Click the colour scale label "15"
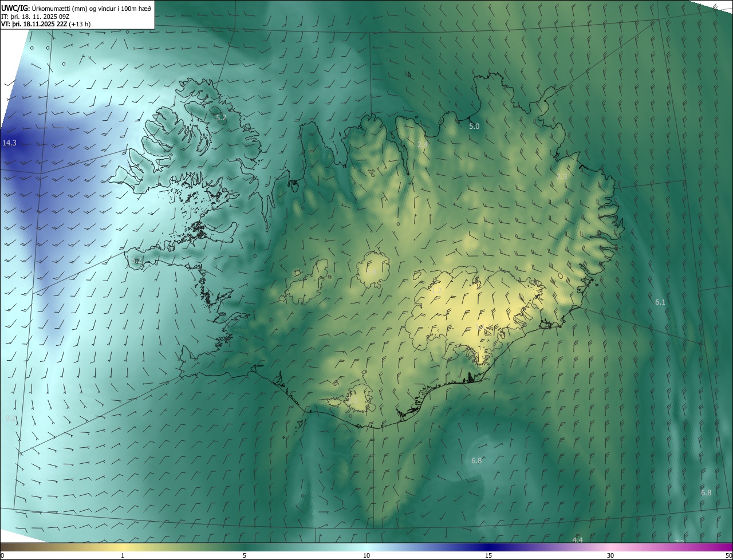Viewport: 733px width, 560px height. (488, 556)
